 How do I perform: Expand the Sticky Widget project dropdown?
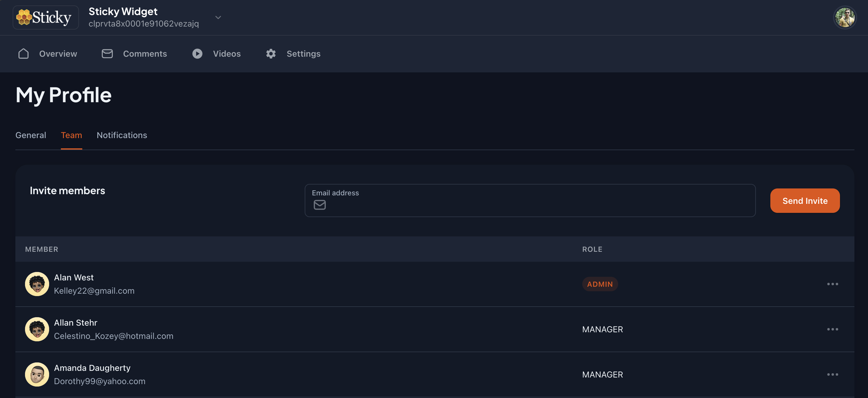[218, 17]
